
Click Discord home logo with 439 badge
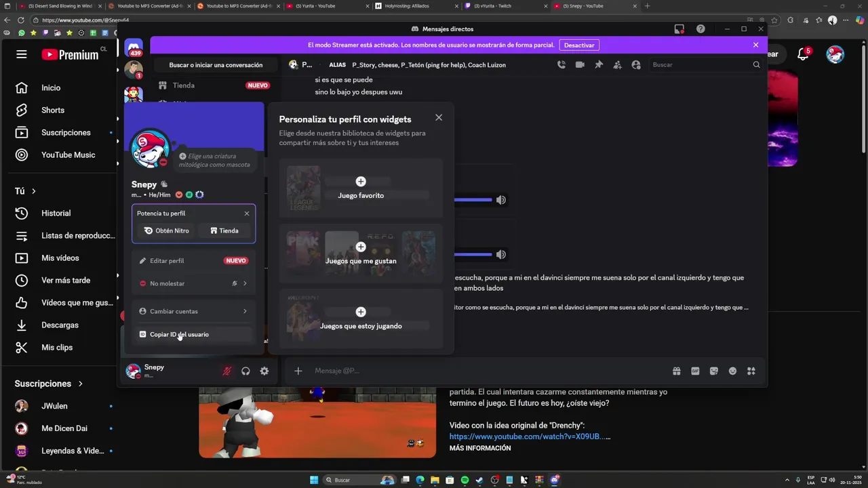[x=134, y=47]
